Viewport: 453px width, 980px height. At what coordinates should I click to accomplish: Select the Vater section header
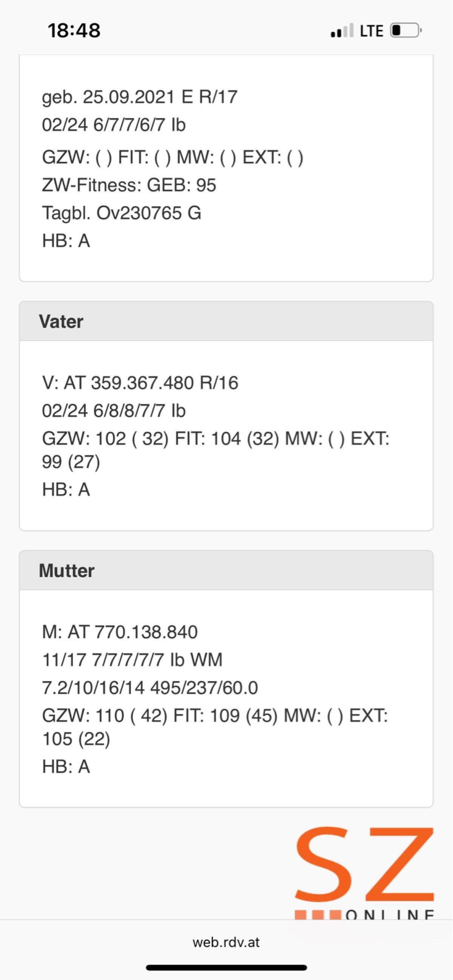tap(226, 322)
